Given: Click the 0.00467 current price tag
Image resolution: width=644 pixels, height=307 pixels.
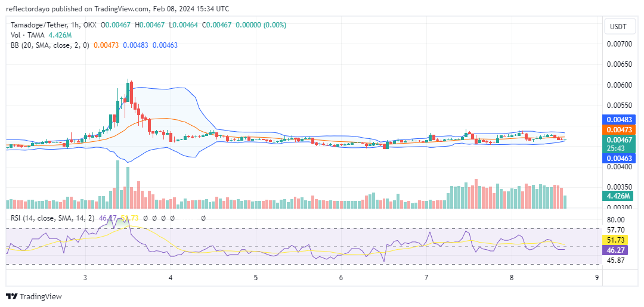Looking at the screenshot, I should (618, 143).
